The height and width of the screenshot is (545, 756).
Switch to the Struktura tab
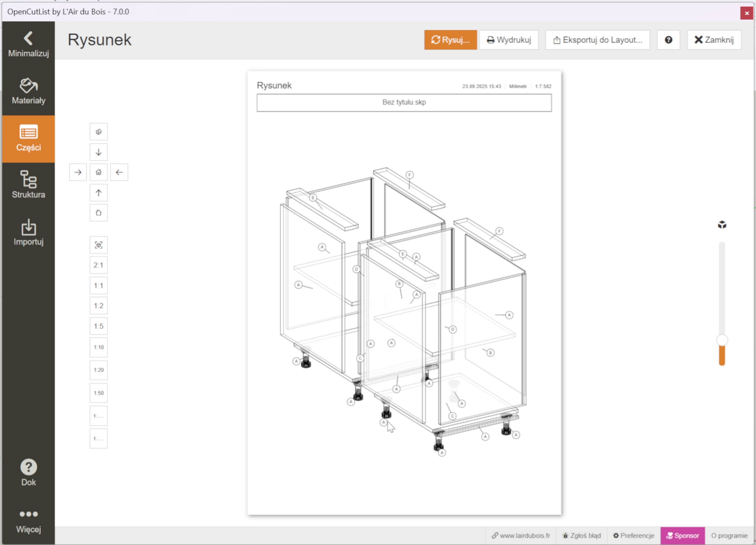point(28,185)
